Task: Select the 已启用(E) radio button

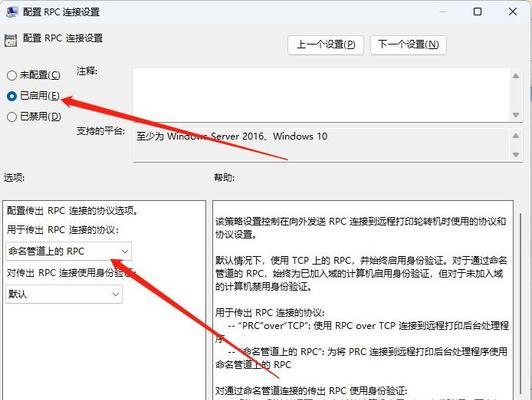Action: pyautogui.click(x=12, y=96)
